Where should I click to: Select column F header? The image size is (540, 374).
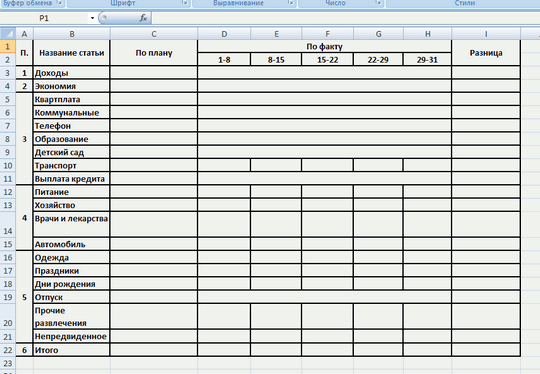point(328,34)
